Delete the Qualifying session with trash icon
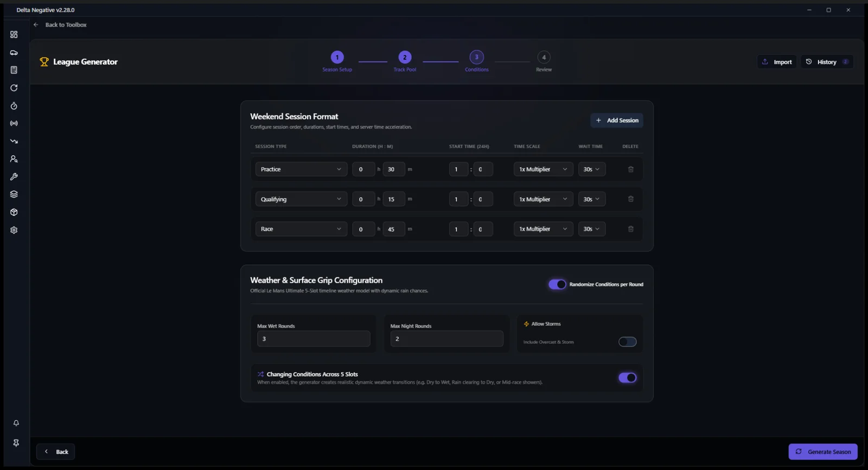Image resolution: width=868 pixels, height=470 pixels. point(631,199)
